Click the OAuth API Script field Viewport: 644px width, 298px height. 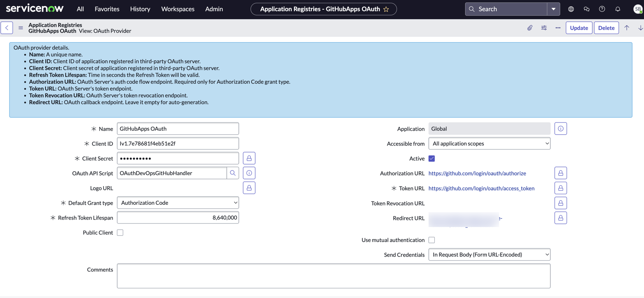point(172,173)
